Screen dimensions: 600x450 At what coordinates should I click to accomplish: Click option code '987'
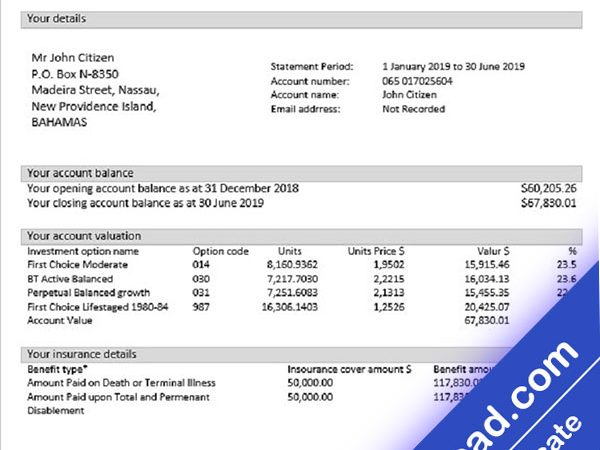pos(201,307)
